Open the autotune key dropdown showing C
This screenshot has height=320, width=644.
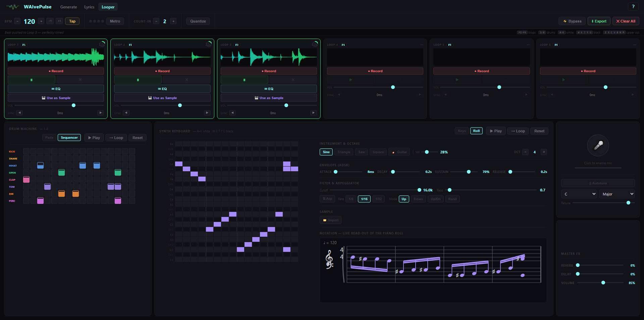click(x=579, y=194)
